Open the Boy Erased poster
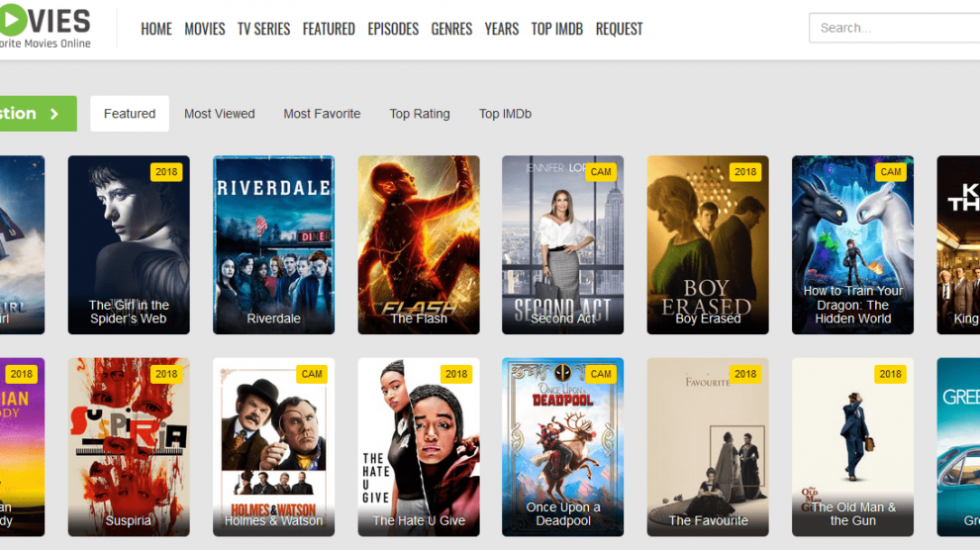The width and height of the screenshot is (980, 550). (708, 244)
